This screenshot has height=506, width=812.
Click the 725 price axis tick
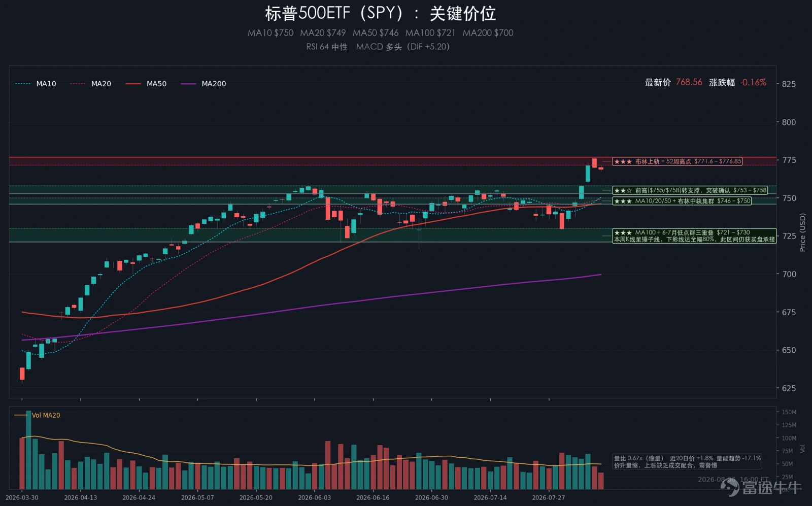point(789,236)
